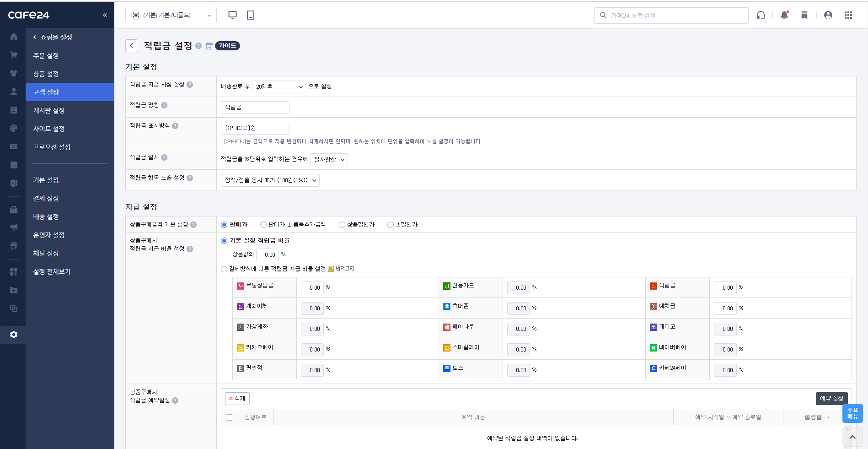The image size is (868, 449).
Task: Open the headset support icon
Action: pyautogui.click(x=761, y=15)
